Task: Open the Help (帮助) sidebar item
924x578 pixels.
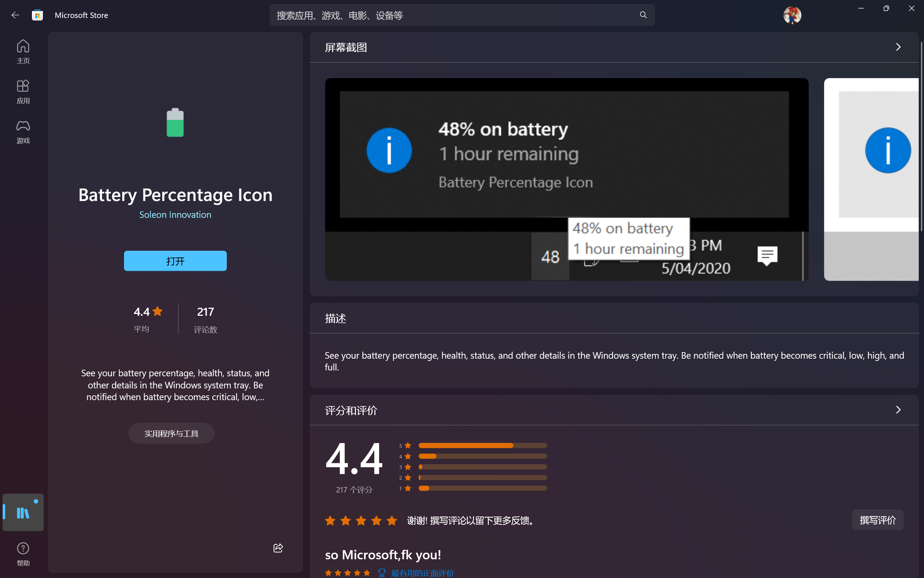Action: (23, 554)
